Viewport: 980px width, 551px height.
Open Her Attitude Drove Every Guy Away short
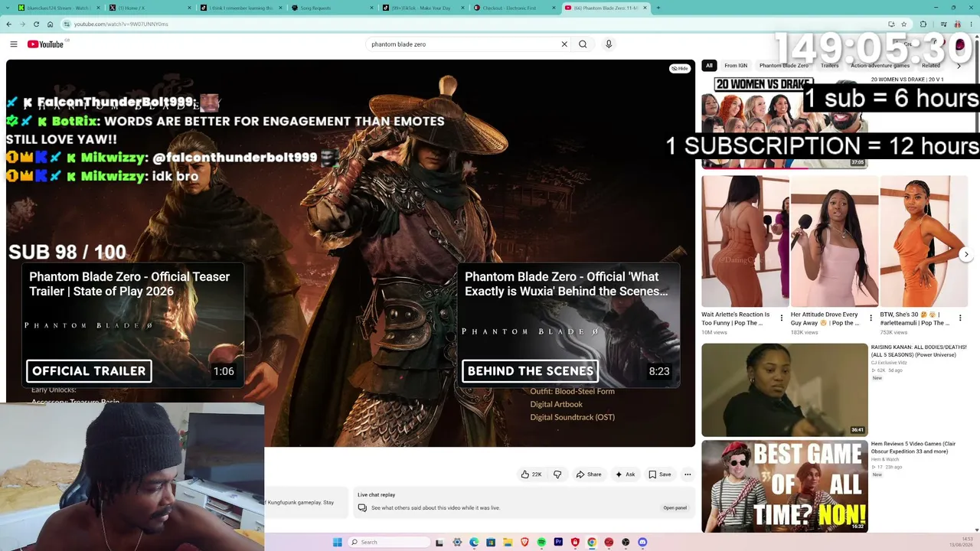click(x=835, y=241)
